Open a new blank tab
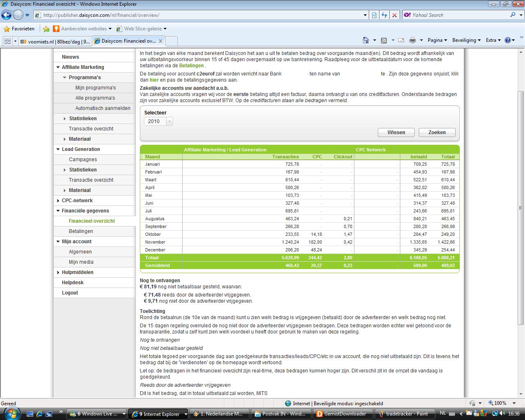The height and width of the screenshot is (420, 525). (x=171, y=41)
